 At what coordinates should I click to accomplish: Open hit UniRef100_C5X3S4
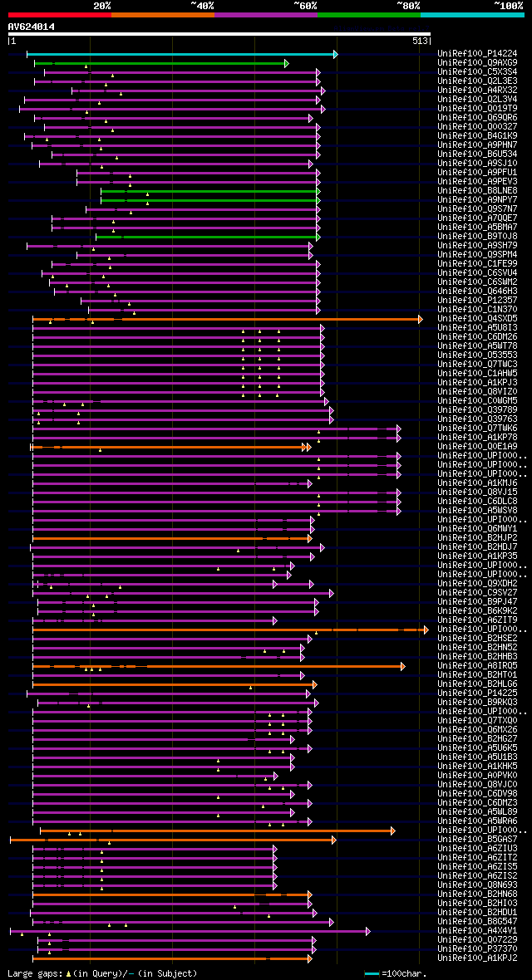point(477,72)
